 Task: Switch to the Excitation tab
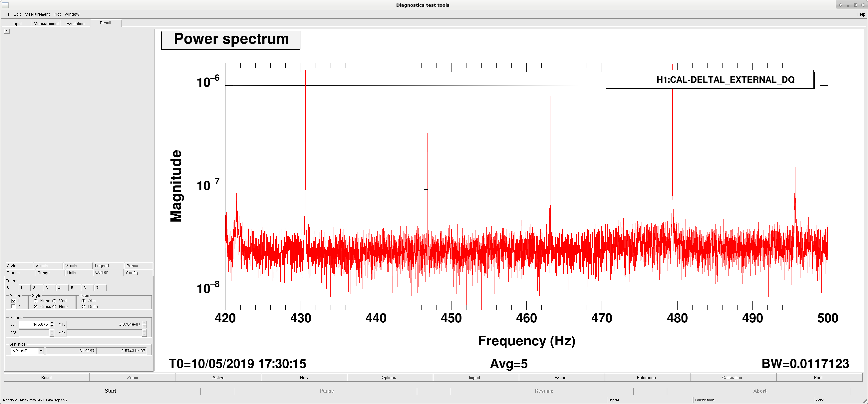tap(76, 23)
